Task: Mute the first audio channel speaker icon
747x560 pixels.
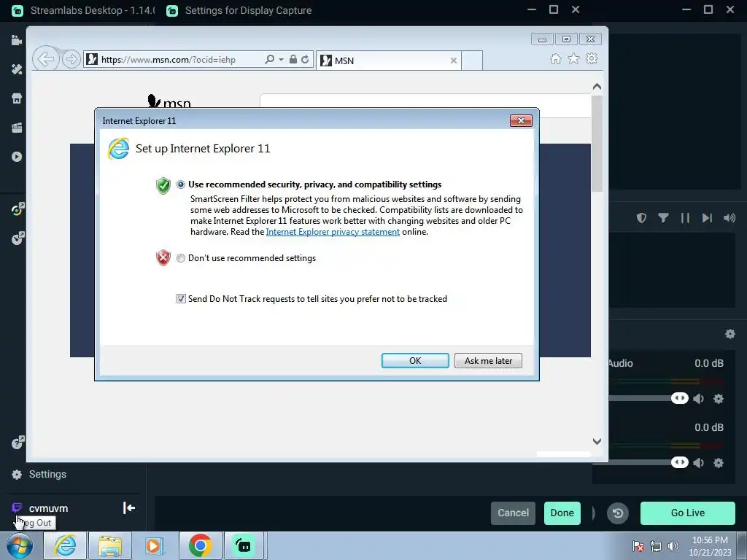Action: point(699,399)
